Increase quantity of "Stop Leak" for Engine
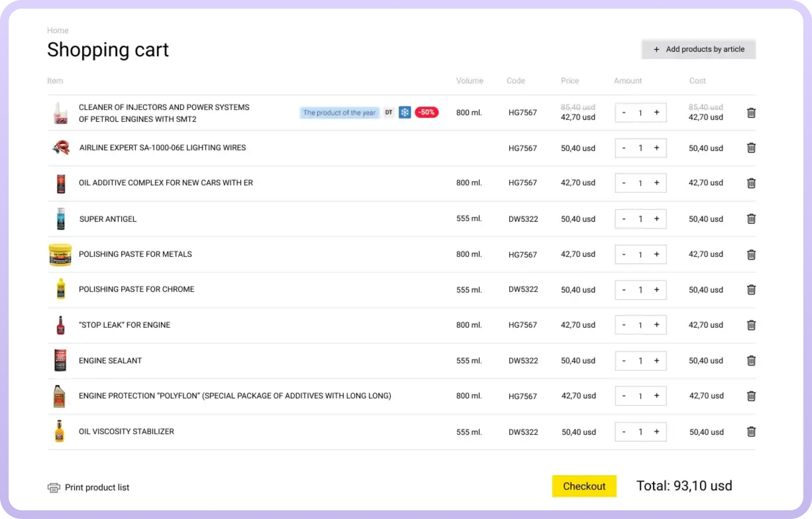This screenshot has width=812, height=519. click(x=656, y=325)
